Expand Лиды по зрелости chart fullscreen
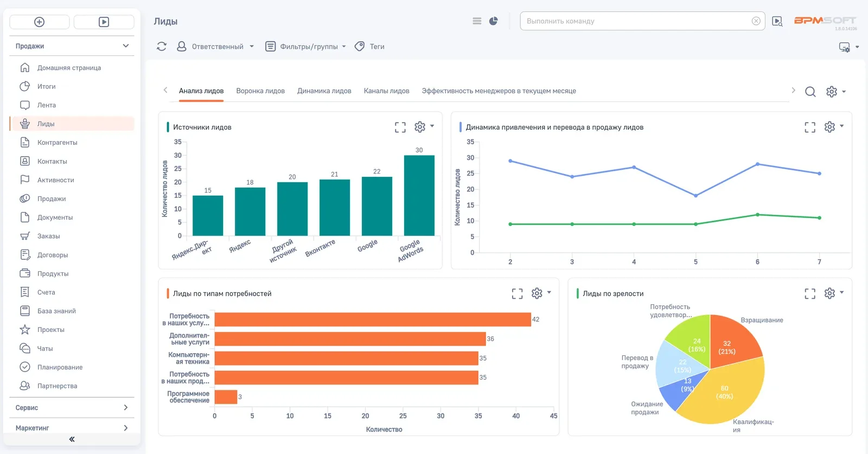Image resolution: width=868 pixels, height=454 pixels. [x=810, y=293]
